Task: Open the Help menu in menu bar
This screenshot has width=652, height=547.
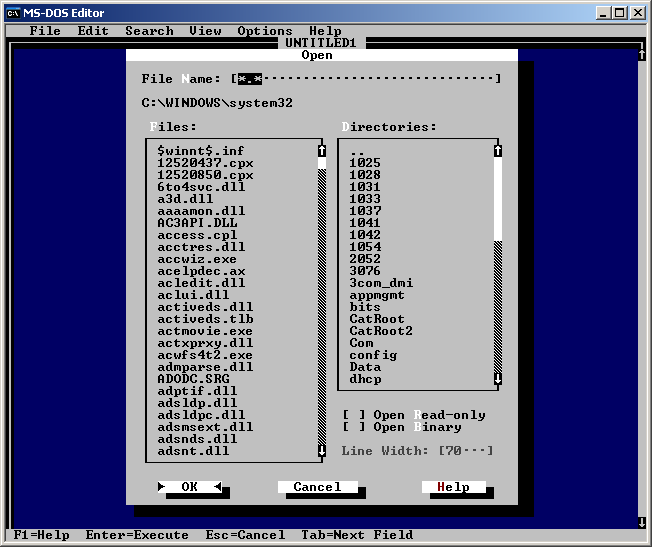Action: click(x=325, y=31)
